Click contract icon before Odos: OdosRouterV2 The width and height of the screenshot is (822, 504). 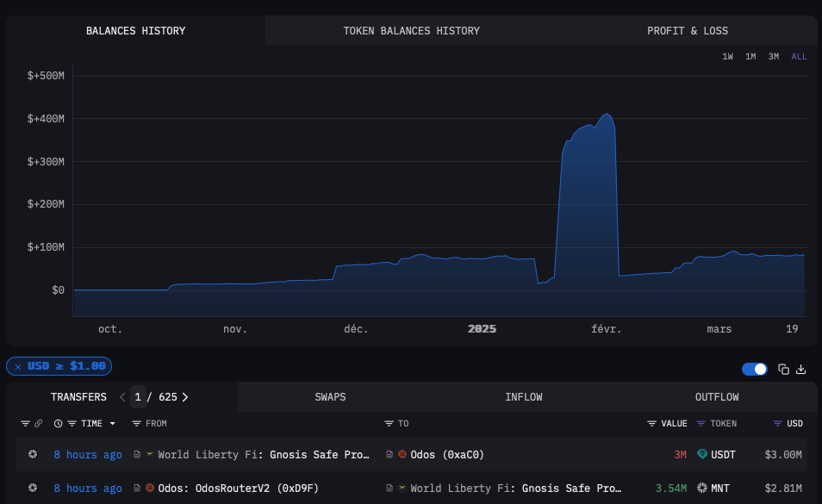pos(137,488)
